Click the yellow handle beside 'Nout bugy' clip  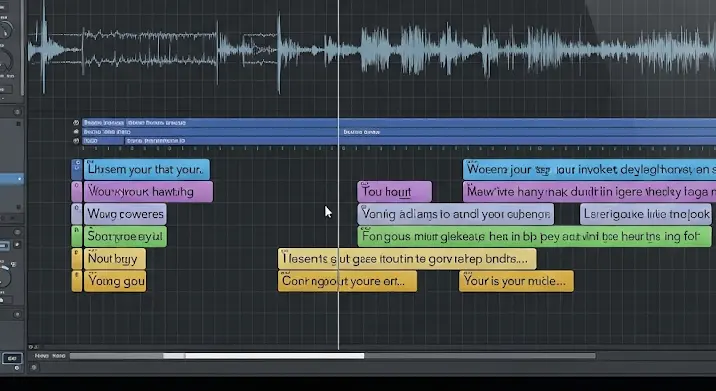[x=77, y=259]
